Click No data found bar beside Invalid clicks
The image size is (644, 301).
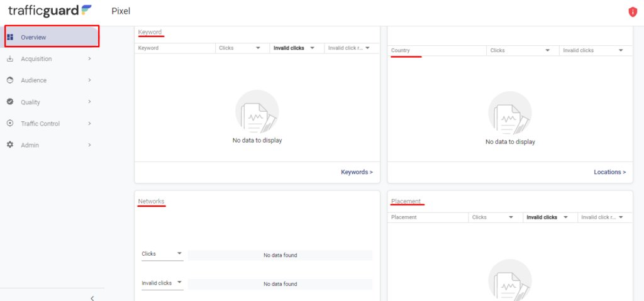[280, 284]
